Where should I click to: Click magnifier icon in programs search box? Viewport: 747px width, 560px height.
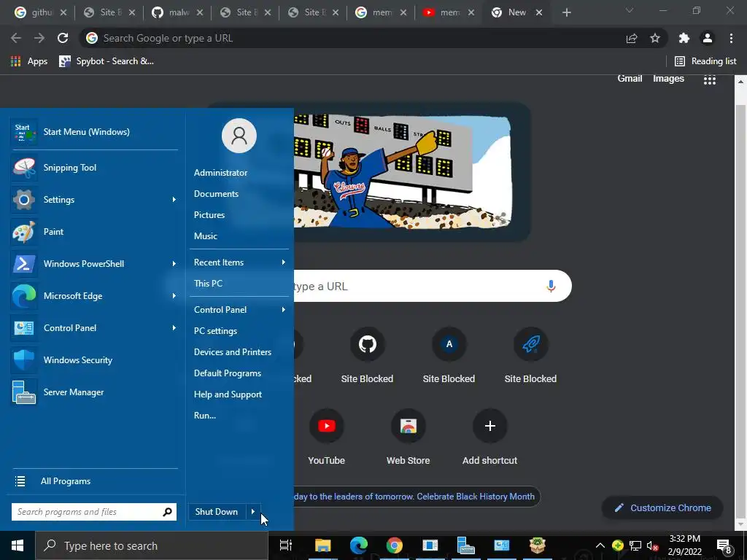[x=167, y=512]
